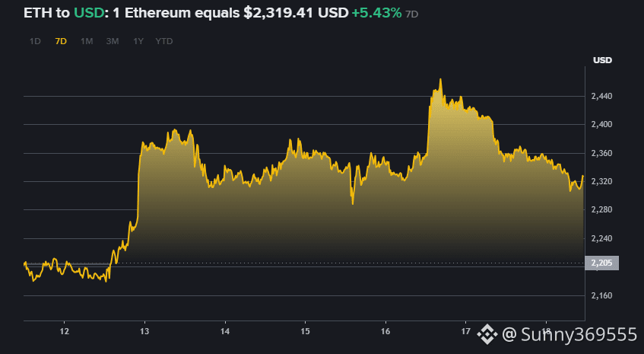644x354 pixels.
Task: Click date label 13 on time axis
Action: [x=144, y=332]
